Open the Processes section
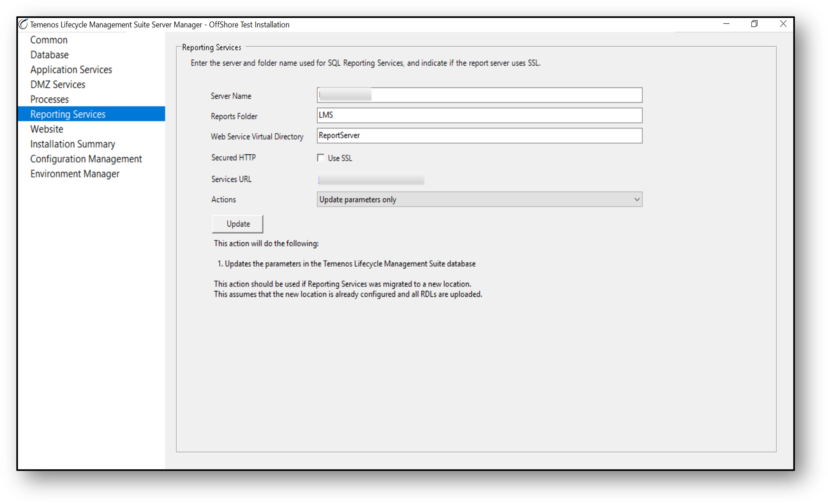The width and height of the screenshot is (828, 504). [49, 99]
